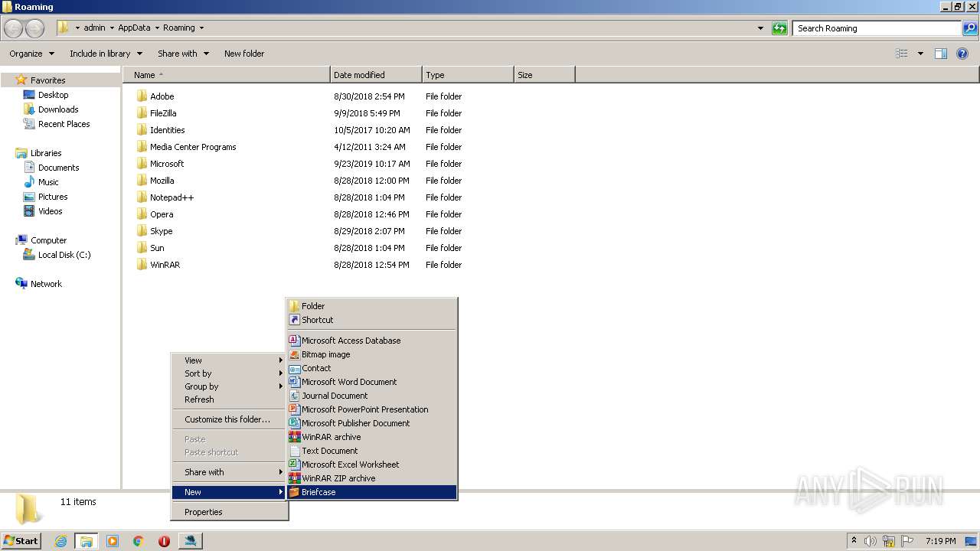
Task: Create a new WinRAR archive
Action: pos(372,437)
